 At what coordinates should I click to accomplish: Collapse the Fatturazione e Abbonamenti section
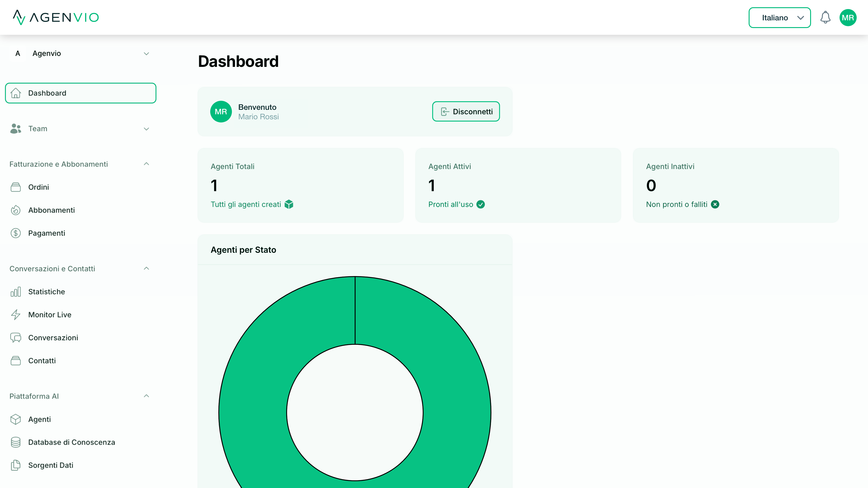pos(146,164)
